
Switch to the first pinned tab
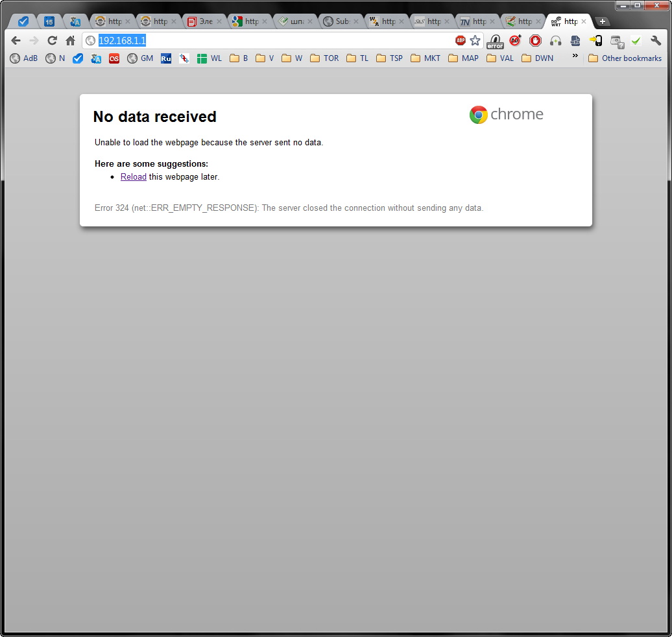click(22, 21)
